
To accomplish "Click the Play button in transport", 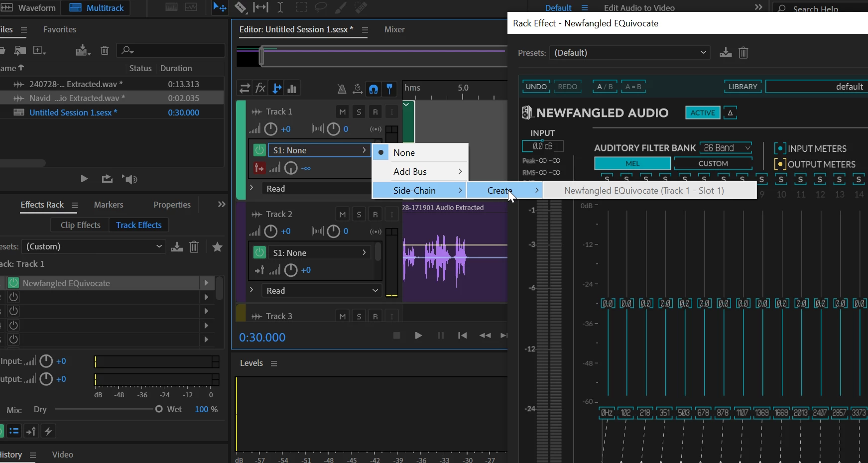I will [418, 336].
